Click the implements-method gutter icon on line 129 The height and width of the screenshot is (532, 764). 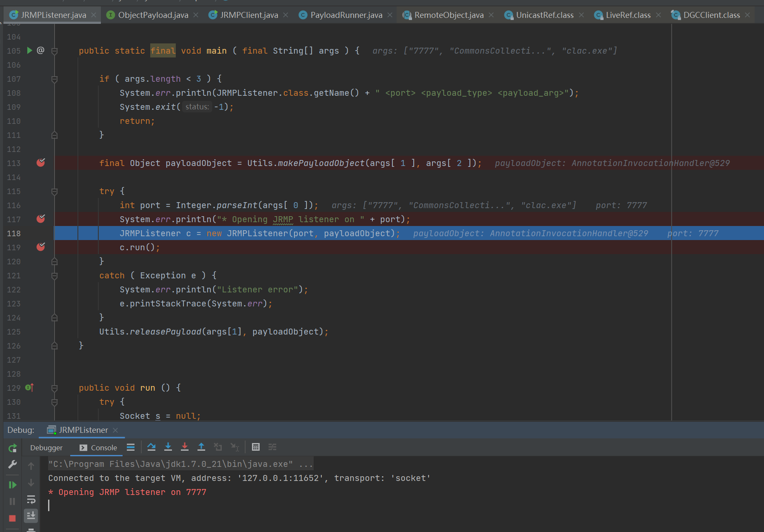pos(29,387)
